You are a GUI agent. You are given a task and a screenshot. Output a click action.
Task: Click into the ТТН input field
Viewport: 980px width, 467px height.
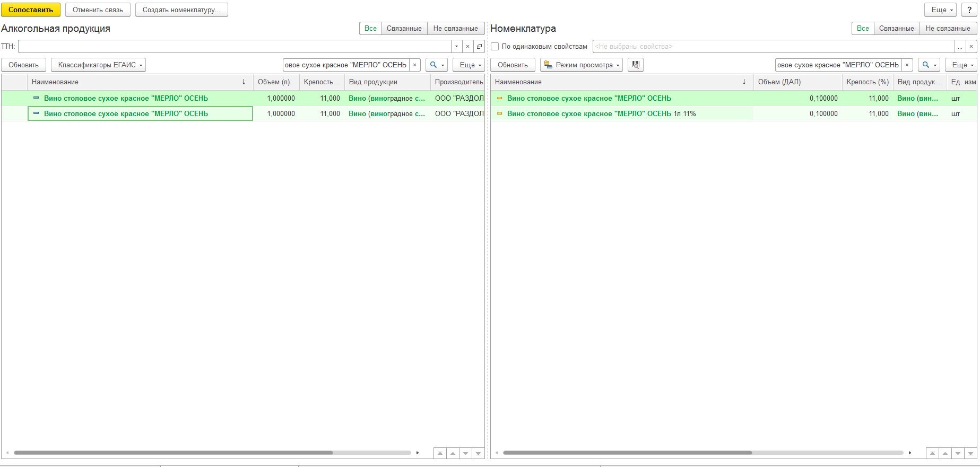click(x=235, y=47)
